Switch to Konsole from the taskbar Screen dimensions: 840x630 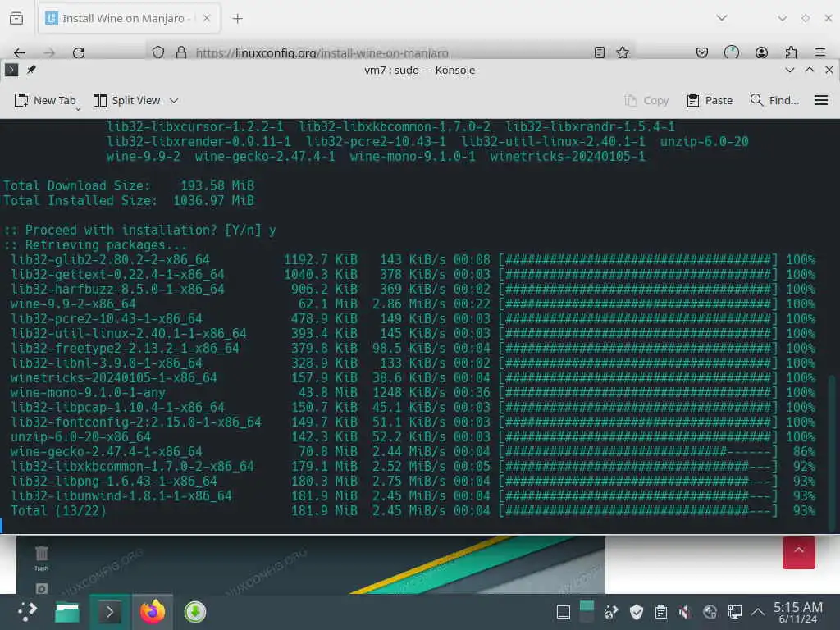(x=109, y=612)
